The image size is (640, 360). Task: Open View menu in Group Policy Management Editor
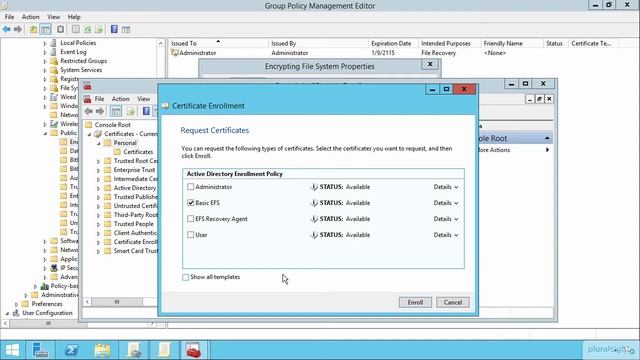point(53,17)
